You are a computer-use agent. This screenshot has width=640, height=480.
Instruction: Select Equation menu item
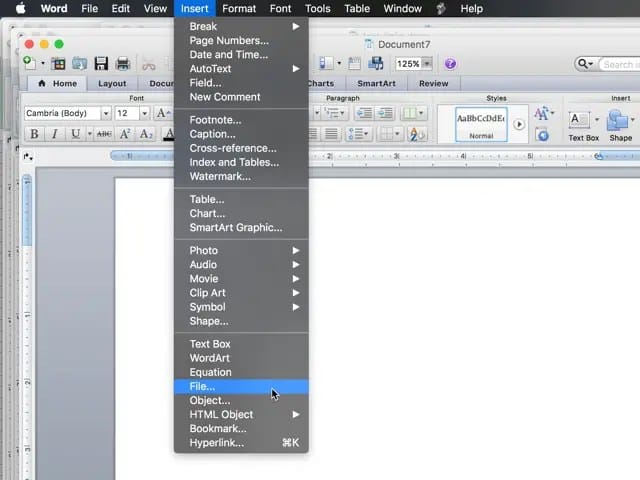pyautogui.click(x=241, y=372)
